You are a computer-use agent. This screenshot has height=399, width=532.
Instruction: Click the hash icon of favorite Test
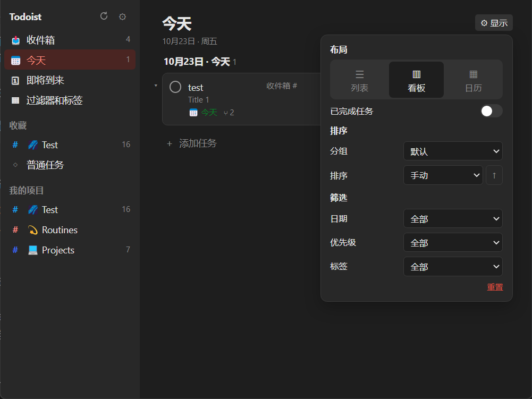click(x=15, y=145)
